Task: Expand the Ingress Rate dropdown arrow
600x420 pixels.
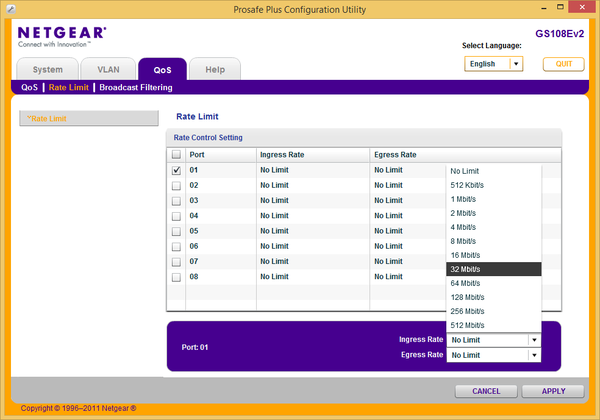Action: [534, 340]
